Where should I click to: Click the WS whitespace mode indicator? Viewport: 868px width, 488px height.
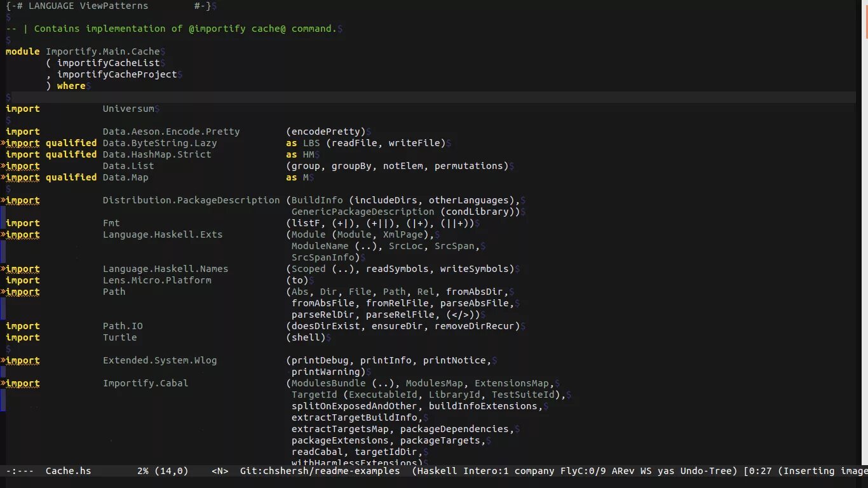(646, 471)
